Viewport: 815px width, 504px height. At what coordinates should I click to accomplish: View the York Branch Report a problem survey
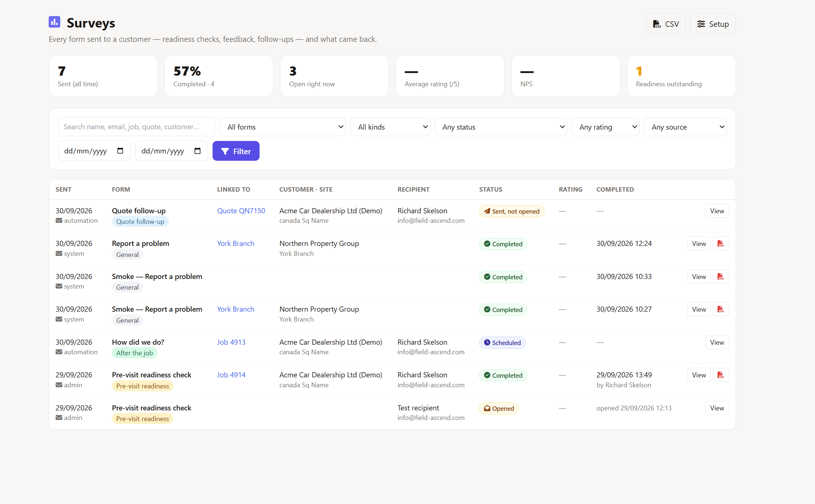[699, 243]
